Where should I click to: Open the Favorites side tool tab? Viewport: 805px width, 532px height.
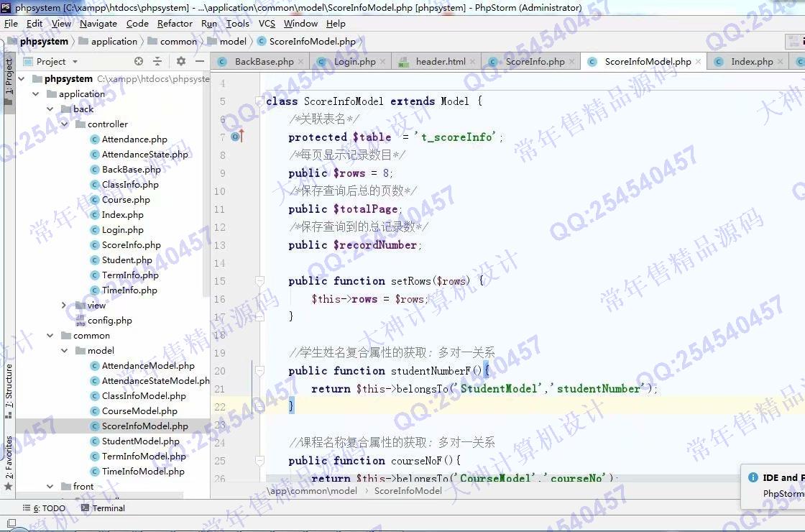(8, 462)
